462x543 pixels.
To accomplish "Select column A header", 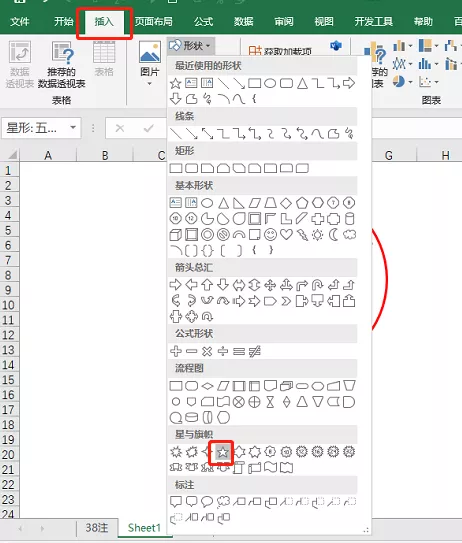I will click(48, 155).
